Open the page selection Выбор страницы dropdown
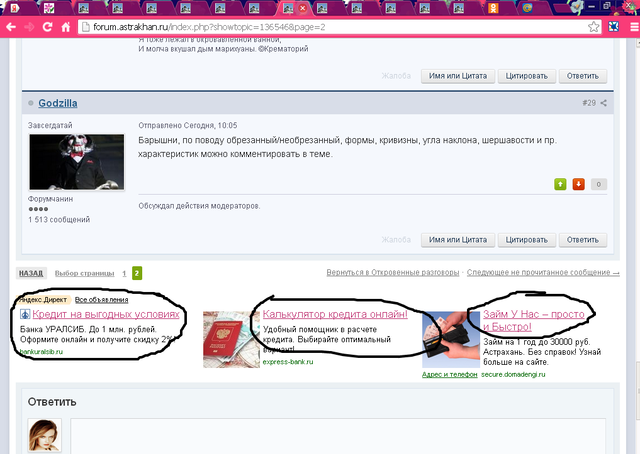The width and height of the screenshot is (640, 454). tap(83, 273)
